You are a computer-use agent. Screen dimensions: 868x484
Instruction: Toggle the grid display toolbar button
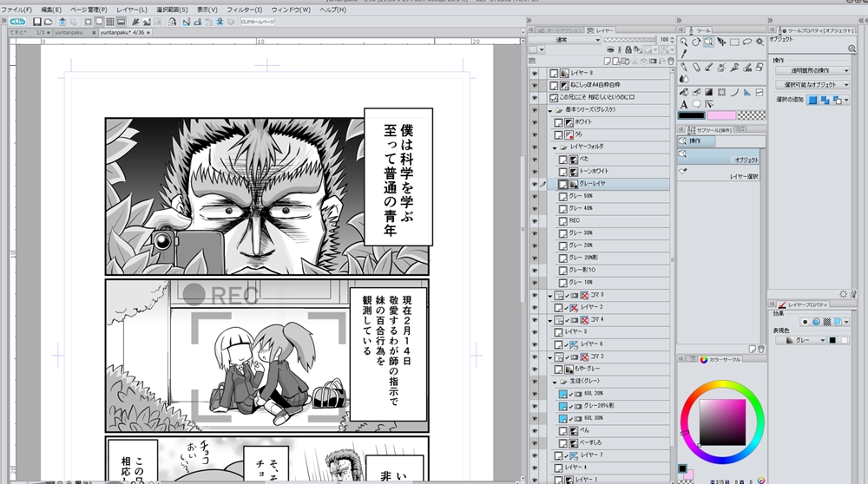(x=110, y=22)
